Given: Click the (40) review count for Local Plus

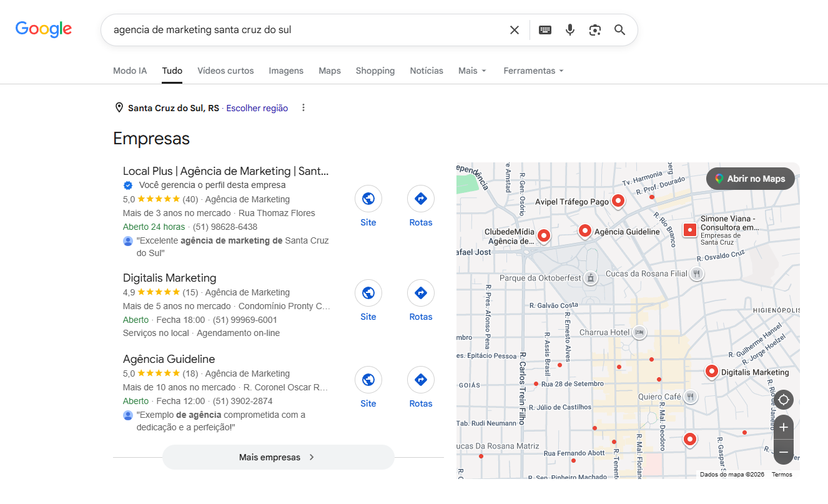Looking at the screenshot, I should (x=190, y=199).
